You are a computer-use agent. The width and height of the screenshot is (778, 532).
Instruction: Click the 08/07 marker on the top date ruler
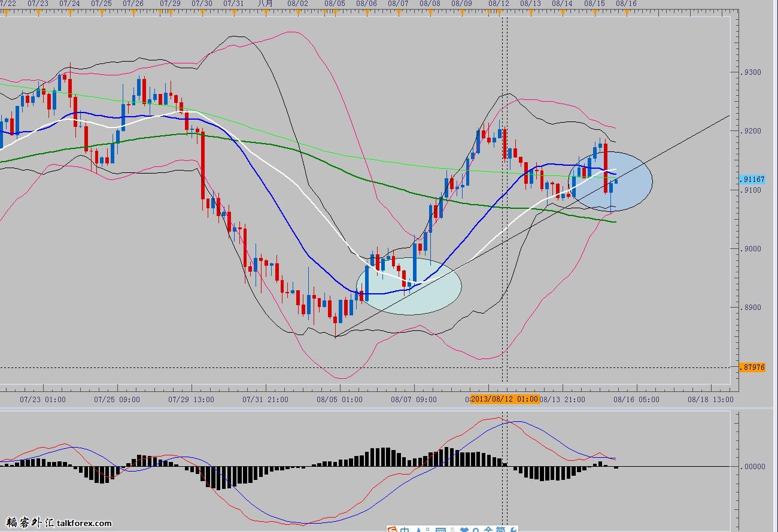pos(398,4)
